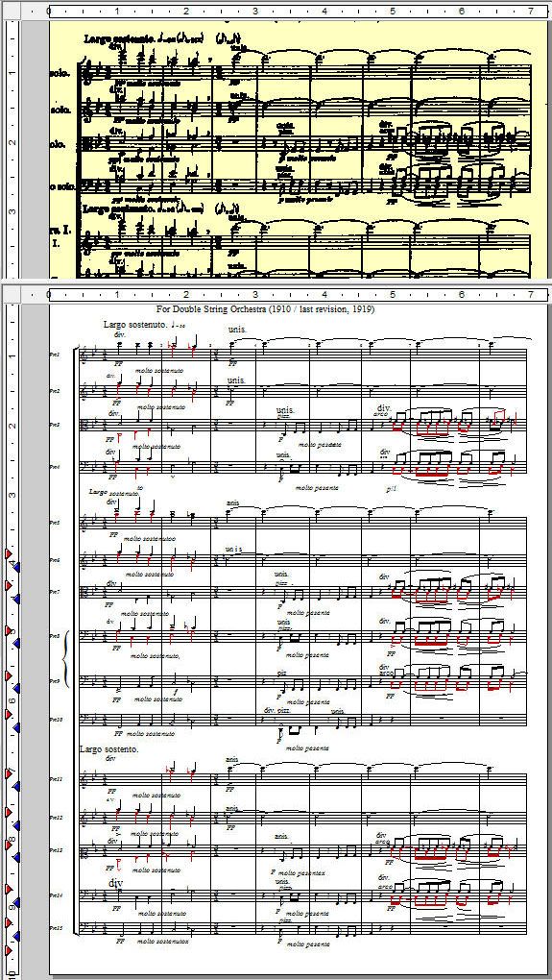552x980 pixels.
Task: Select 'Largo sostenuto.' tempo text above Pns1
Action: (133, 325)
